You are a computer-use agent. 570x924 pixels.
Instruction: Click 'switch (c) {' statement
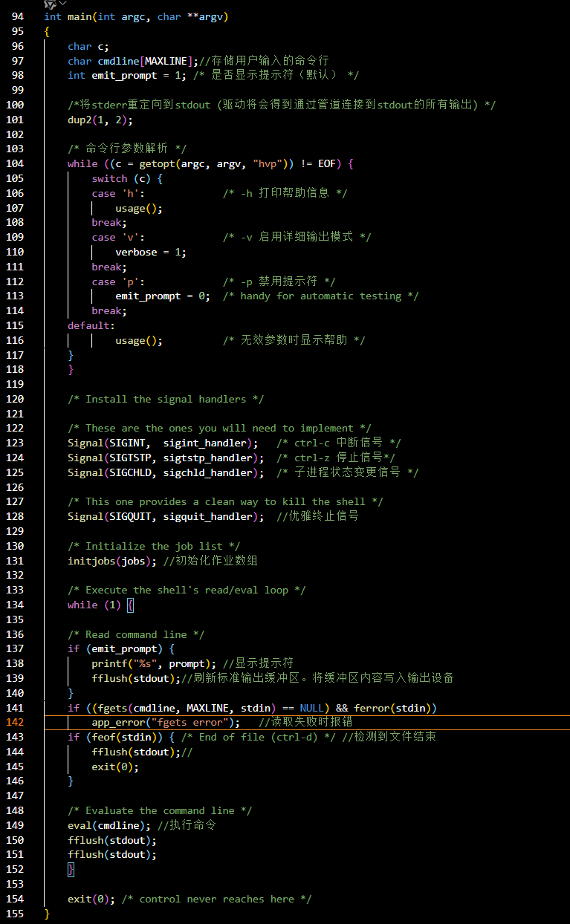[127, 178]
